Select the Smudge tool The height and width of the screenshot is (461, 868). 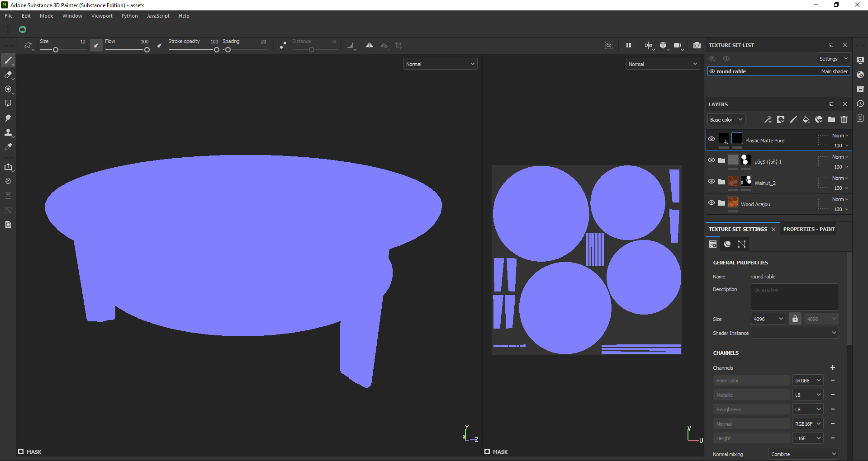(8, 118)
